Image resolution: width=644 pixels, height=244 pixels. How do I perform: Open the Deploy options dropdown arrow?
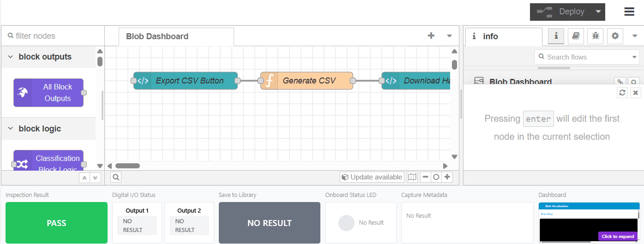(x=598, y=12)
